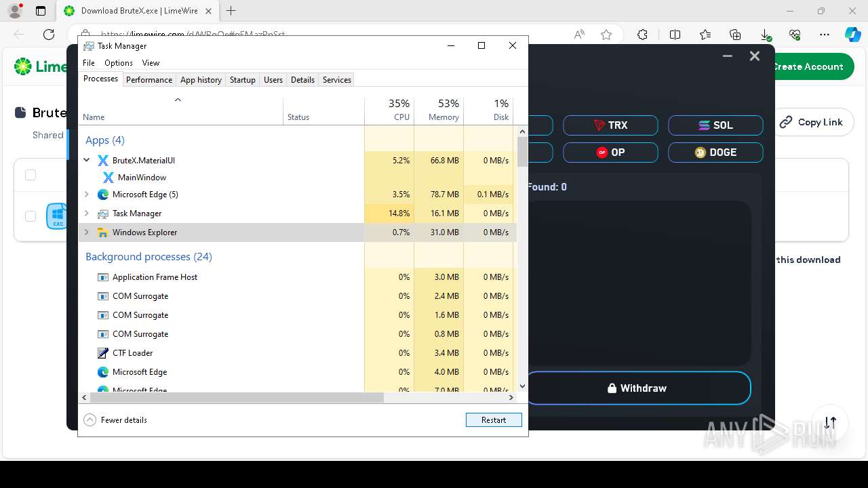Click the Edge address bar

325,35
